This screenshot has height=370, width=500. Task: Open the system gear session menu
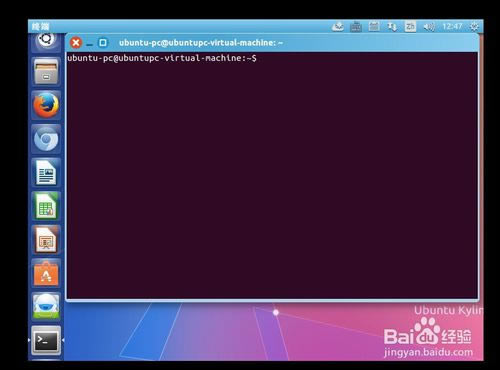pyautogui.click(x=474, y=26)
